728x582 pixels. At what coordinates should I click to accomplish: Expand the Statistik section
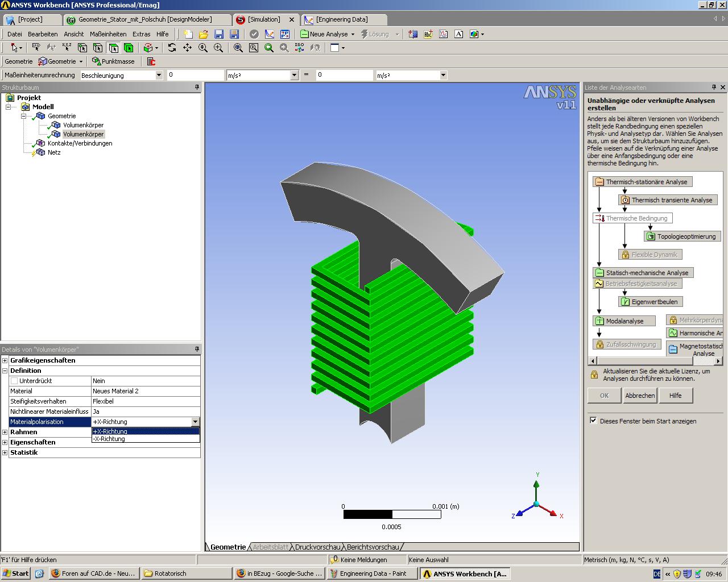pos(5,452)
